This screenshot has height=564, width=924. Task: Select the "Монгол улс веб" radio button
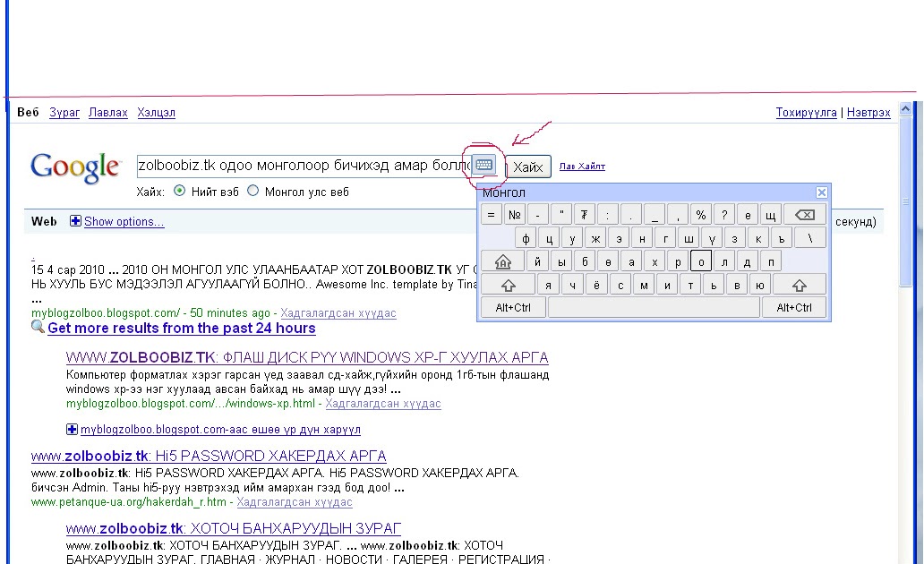point(253,191)
